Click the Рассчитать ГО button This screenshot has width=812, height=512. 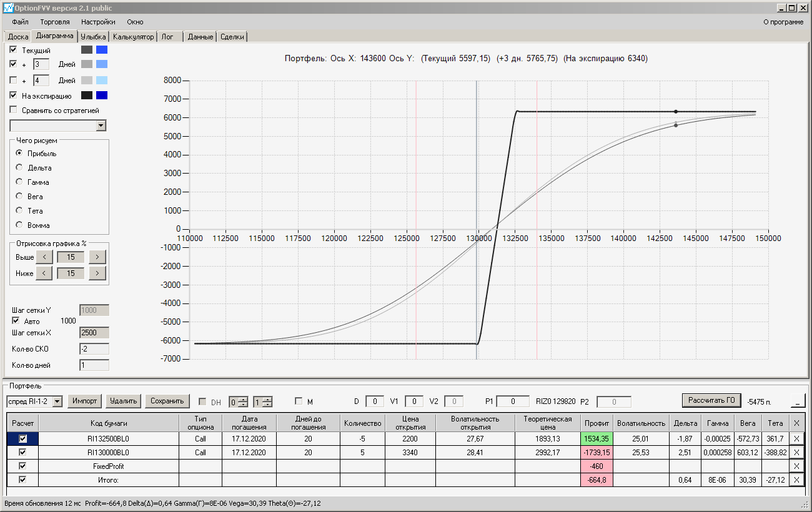[711, 400]
